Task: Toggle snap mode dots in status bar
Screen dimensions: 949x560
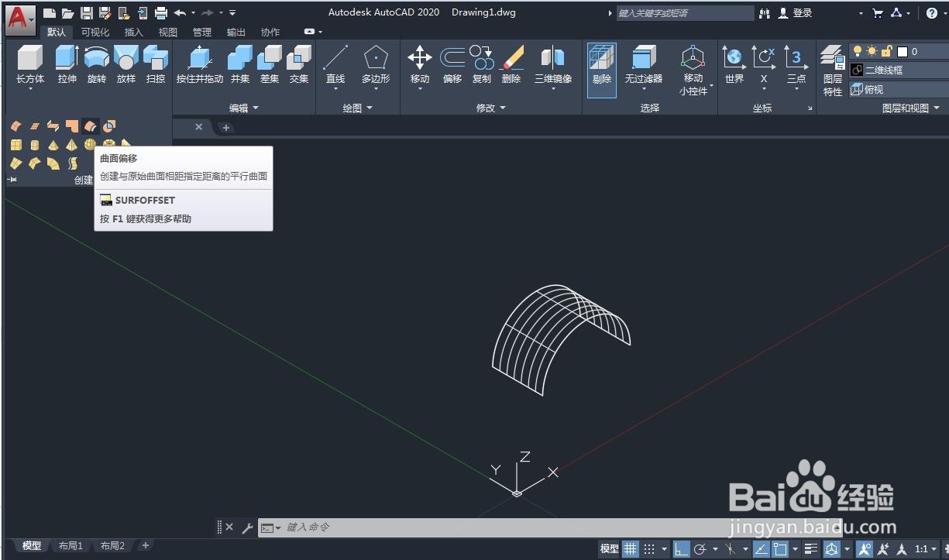Action: (x=650, y=549)
